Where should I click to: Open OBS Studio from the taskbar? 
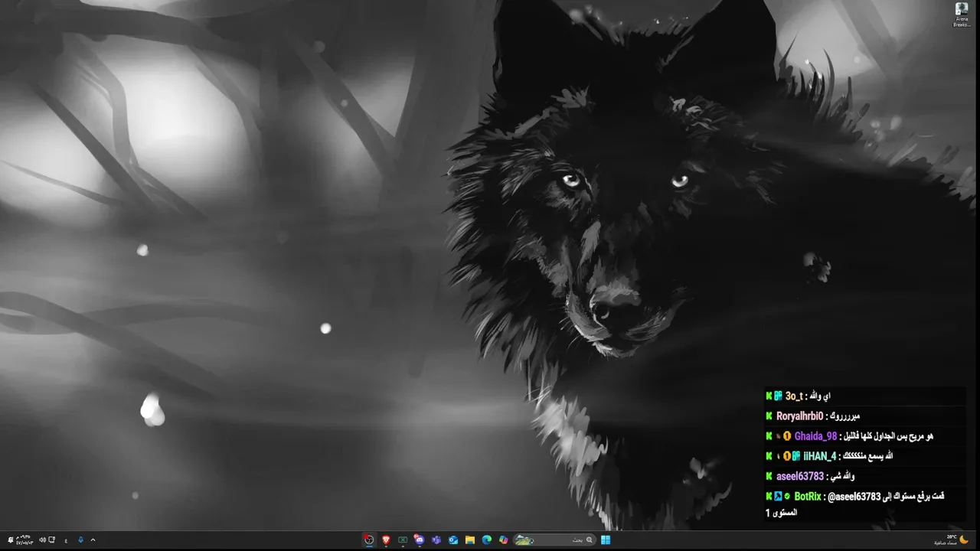369,540
